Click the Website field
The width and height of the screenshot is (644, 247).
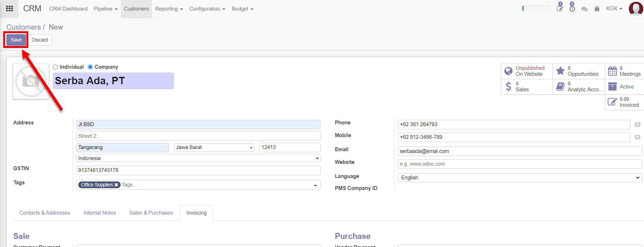(x=520, y=164)
